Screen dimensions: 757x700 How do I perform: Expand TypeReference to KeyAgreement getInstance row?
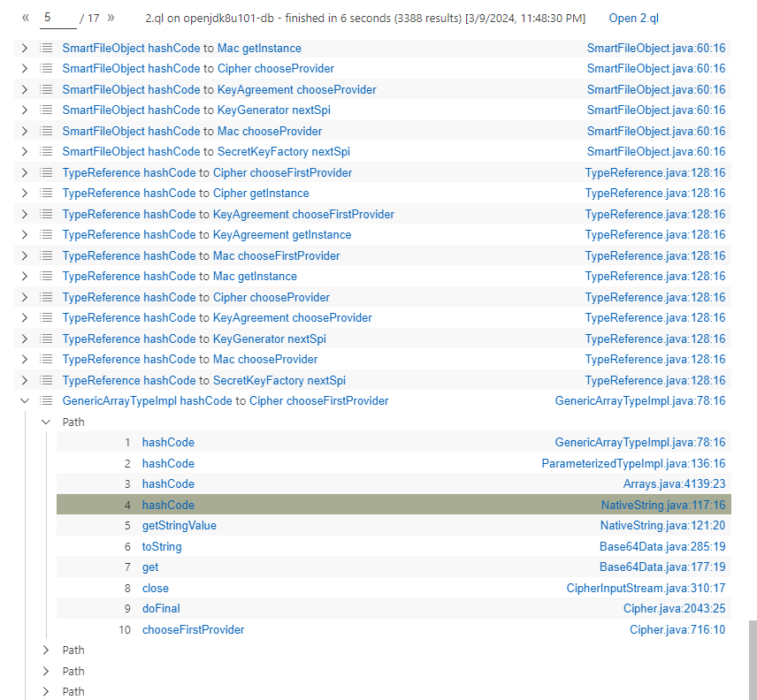point(25,235)
